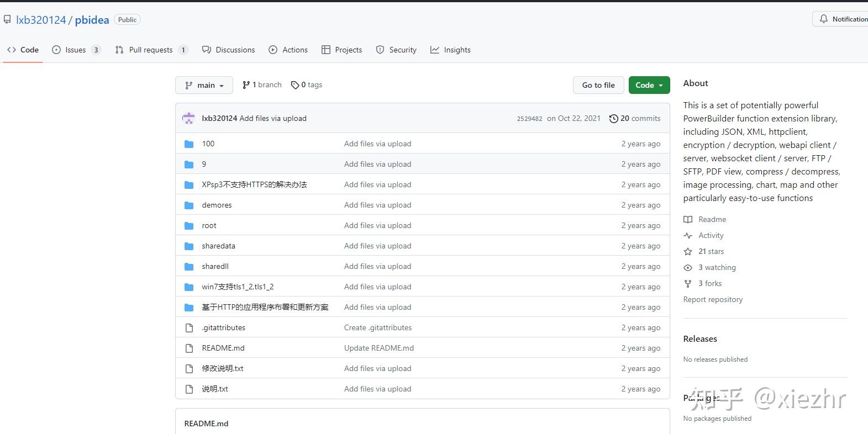868x434 pixels.
Task: Click the folder icon beside sharedll
Action: point(189,266)
